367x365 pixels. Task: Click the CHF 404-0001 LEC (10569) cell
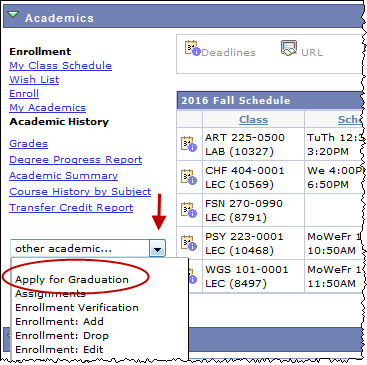254,177
